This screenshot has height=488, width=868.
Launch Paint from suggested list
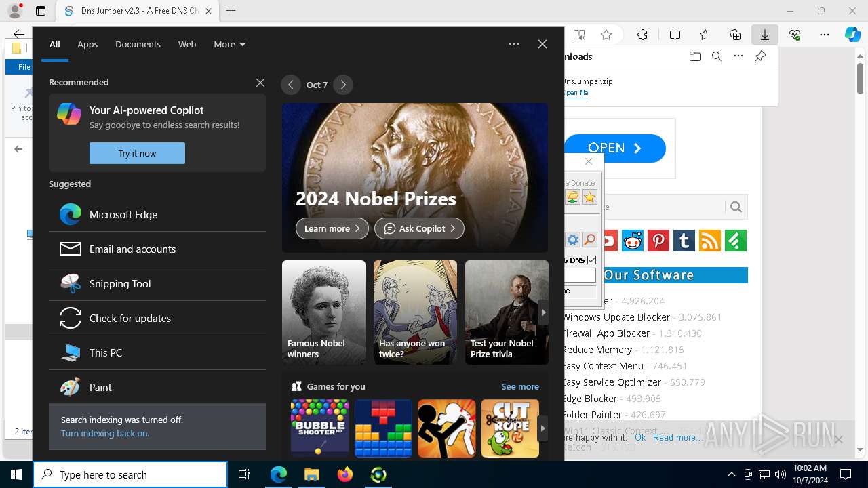(157, 387)
